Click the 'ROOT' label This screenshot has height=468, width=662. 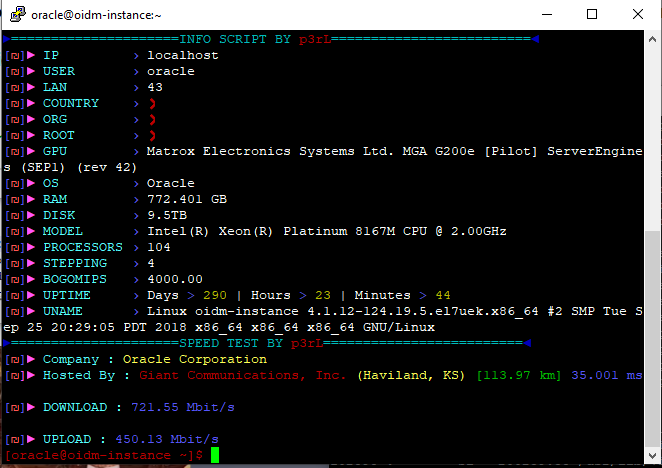click(x=59, y=136)
